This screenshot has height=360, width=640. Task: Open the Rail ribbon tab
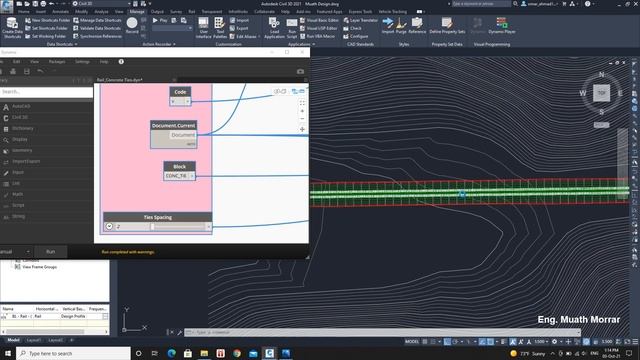pyautogui.click(x=192, y=11)
